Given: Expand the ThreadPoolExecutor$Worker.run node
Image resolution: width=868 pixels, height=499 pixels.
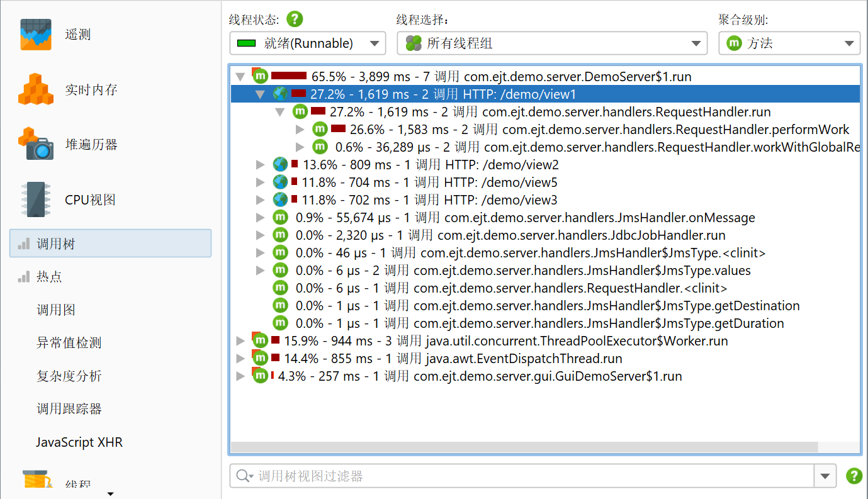Looking at the screenshot, I should coord(240,341).
